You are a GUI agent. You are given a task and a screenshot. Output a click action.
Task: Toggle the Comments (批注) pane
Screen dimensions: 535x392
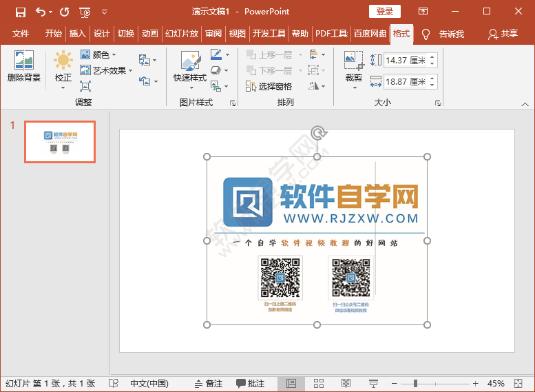(251, 383)
